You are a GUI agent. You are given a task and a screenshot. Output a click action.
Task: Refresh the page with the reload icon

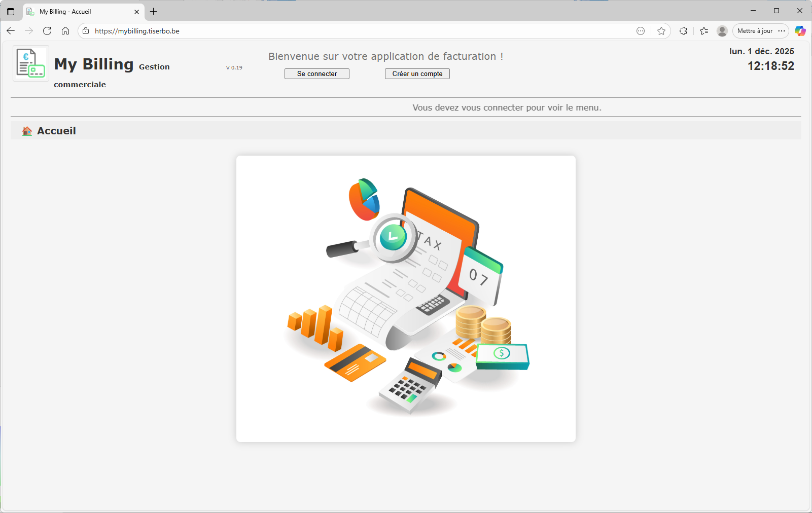(47, 31)
